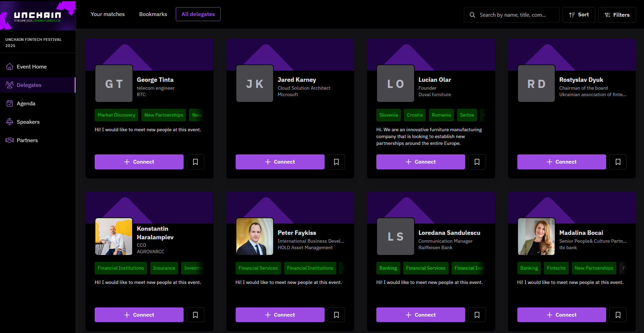The width and height of the screenshot is (644, 333).
Task: Bookmark Loredana Sandulescu's profile
Action: (x=477, y=315)
